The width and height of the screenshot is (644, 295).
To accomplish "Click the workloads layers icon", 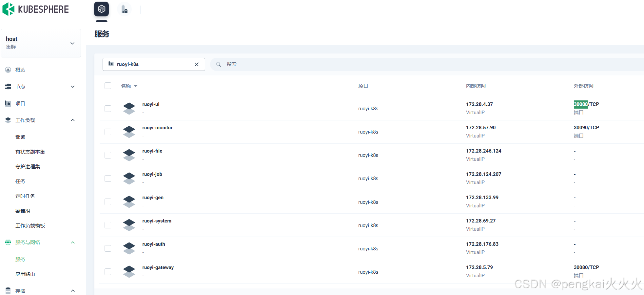I will pos(8,120).
